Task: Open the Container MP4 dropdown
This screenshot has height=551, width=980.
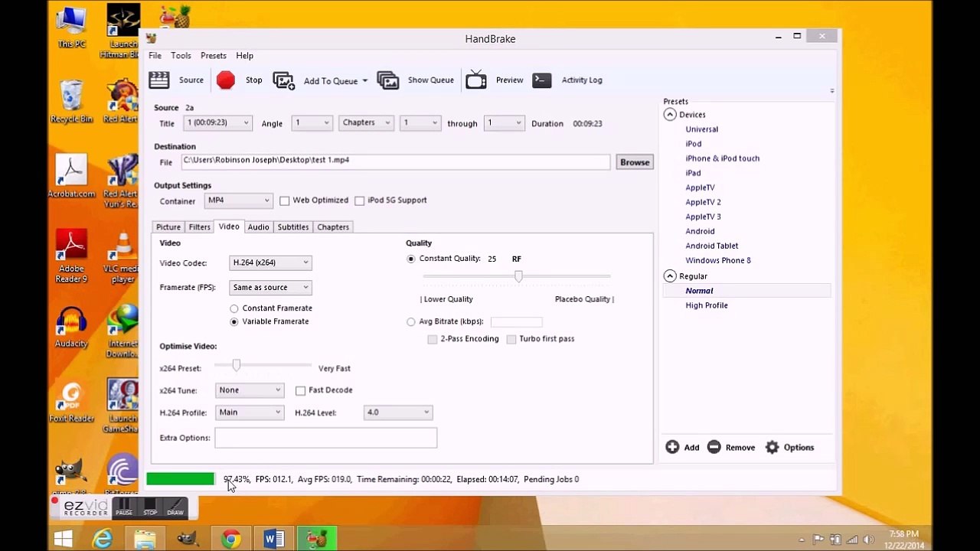Action: coord(239,201)
